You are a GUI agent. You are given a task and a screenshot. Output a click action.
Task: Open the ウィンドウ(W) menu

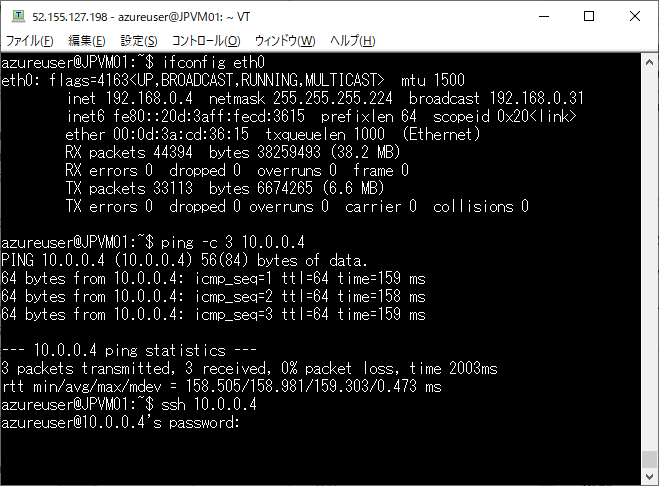click(x=285, y=41)
